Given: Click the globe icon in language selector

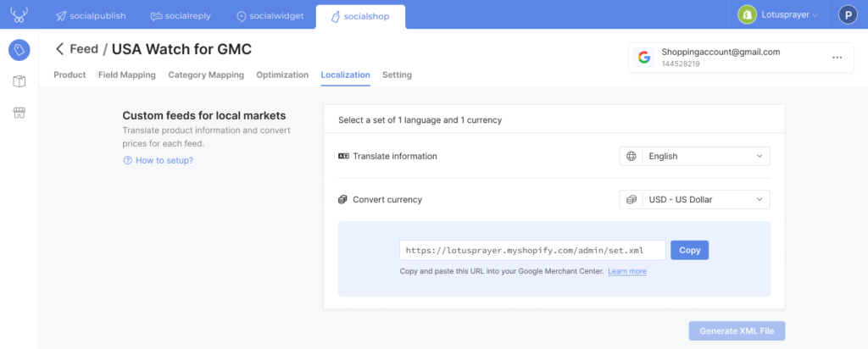Looking at the screenshot, I should (x=631, y=156).
